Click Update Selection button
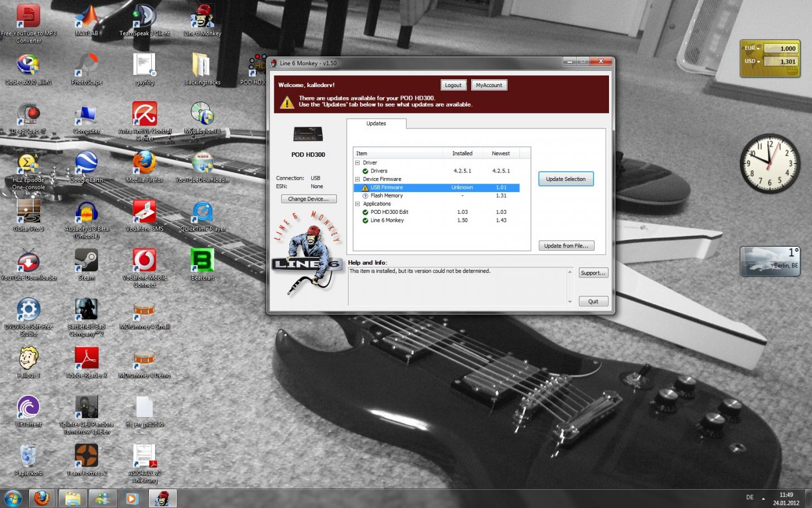The height and width of the screenshot is (508, 812). 566,179
